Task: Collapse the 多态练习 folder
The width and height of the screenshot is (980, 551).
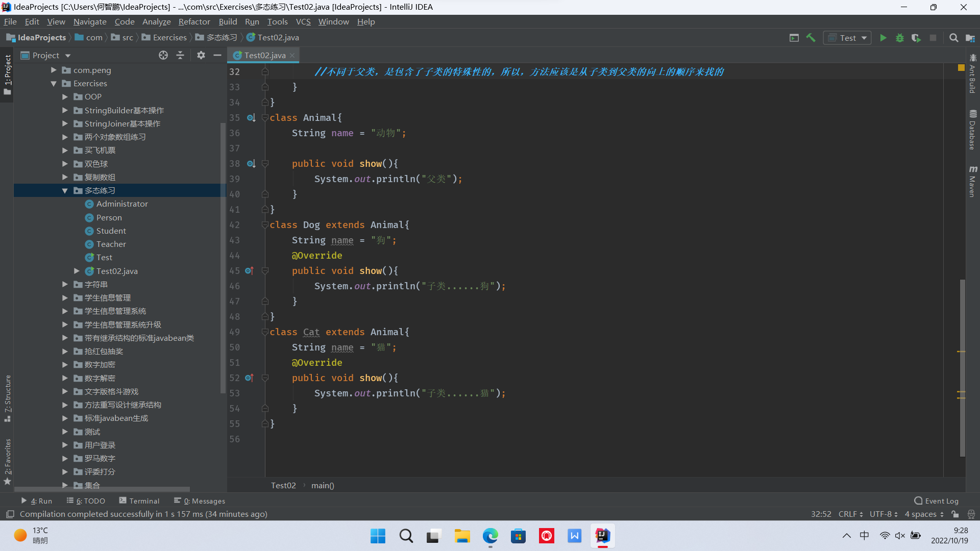Action: 65,191
